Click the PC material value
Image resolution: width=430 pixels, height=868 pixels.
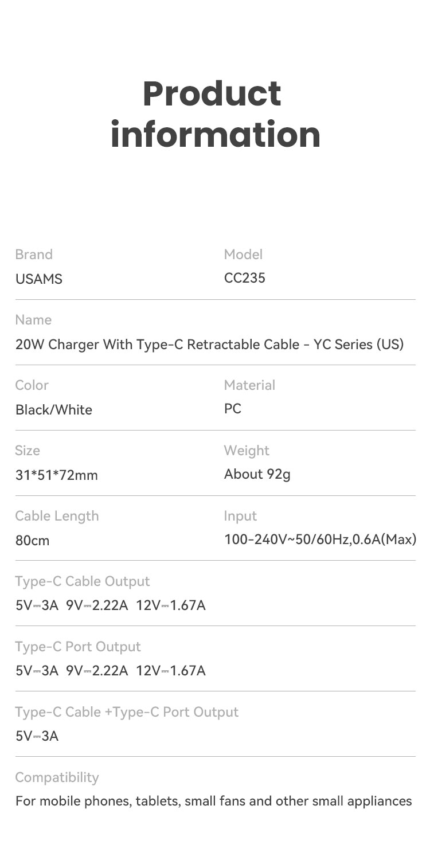coord(233,409)
